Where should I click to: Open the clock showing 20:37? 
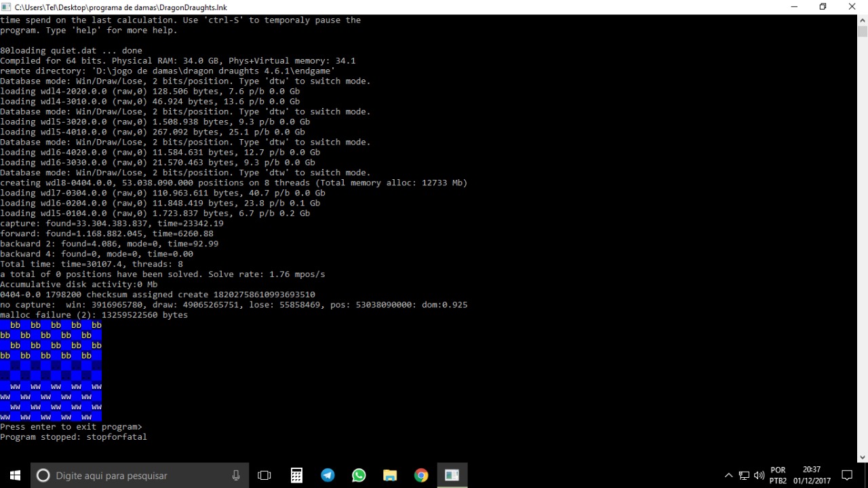[812, 475]
